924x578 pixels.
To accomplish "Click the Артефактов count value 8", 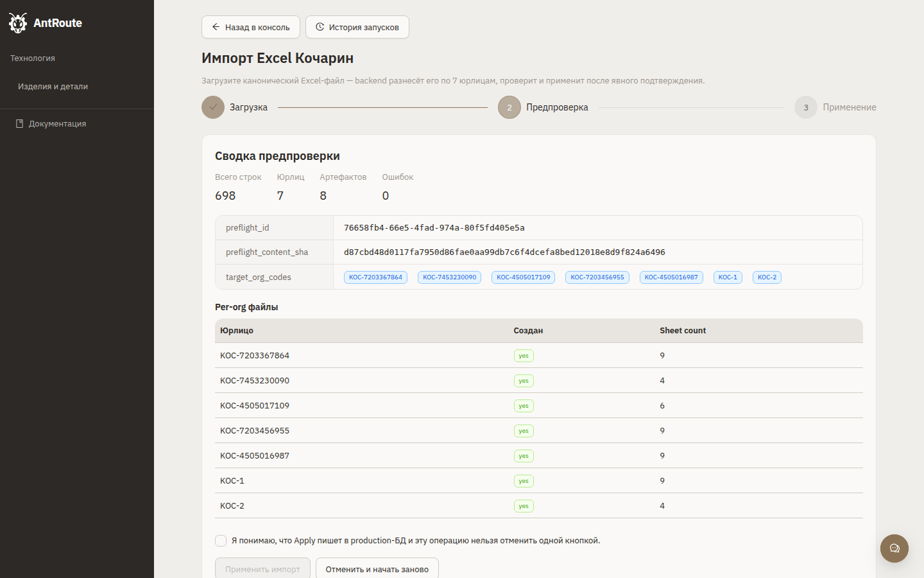I will 323,196.
